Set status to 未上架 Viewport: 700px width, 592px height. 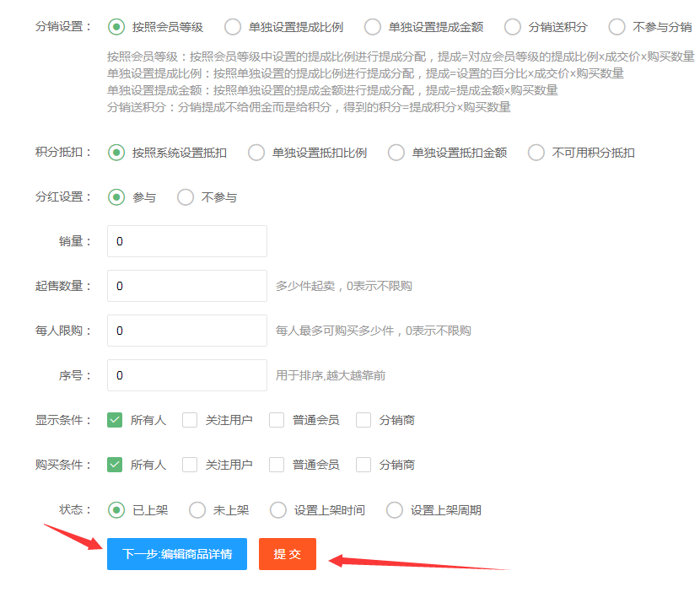tap(197, 510)
